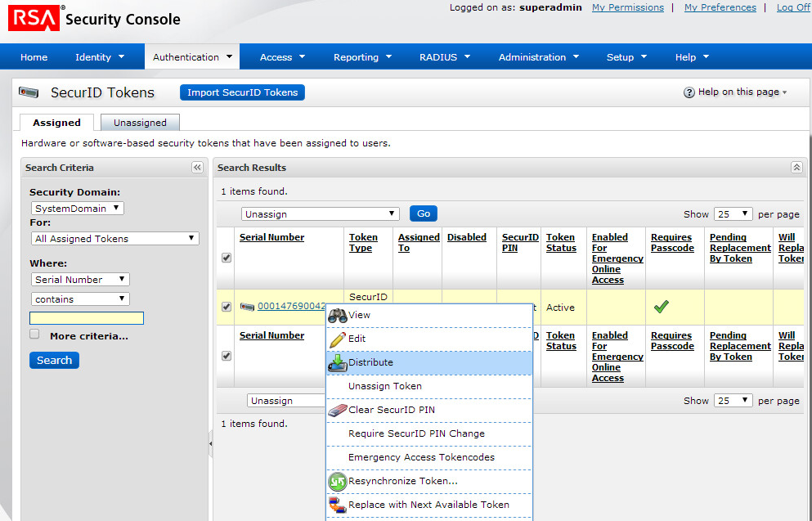Collapse the Search Results section
The height and width of the screenshot is (521, 812).
click(x=796, y=167)
